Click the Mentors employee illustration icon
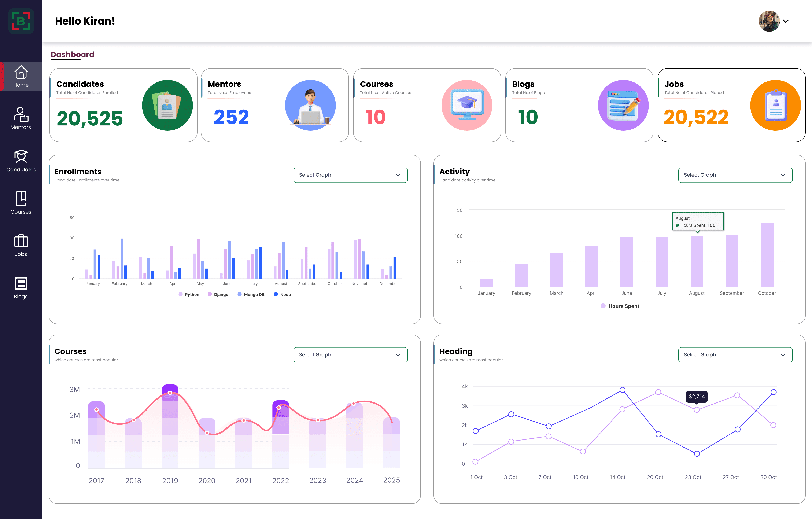 point(310,105)
